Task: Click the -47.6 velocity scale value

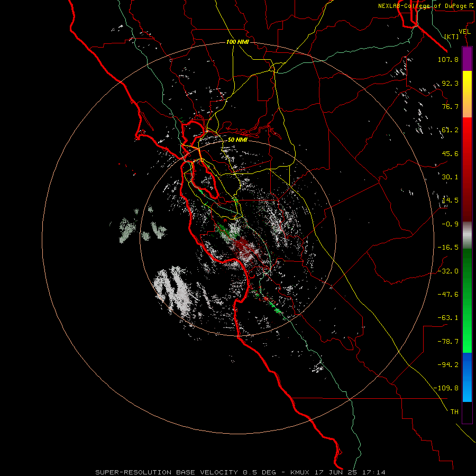Action: (448, 295)
